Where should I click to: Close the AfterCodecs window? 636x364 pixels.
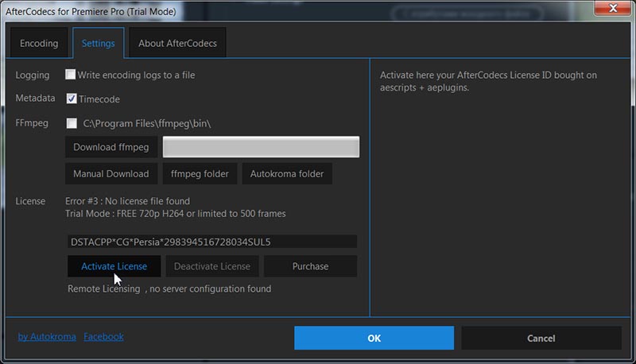point(613,8)
